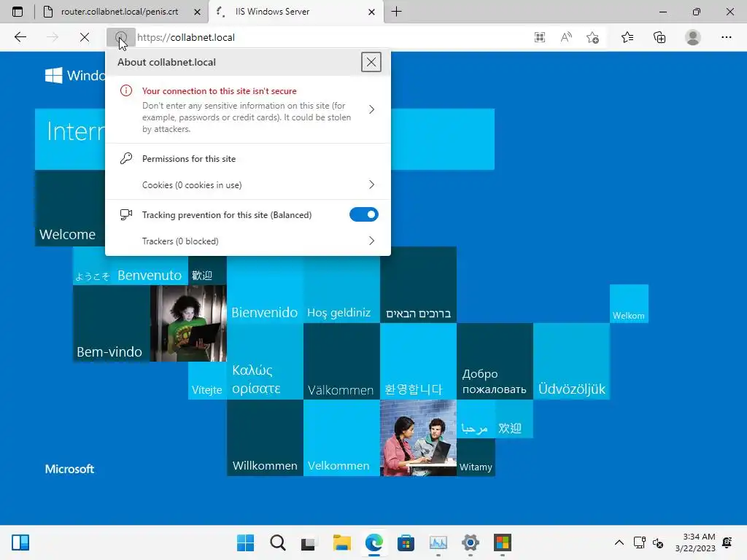Screen dimensions: 747x560
Task: Open Settings gear on the taskbar
Action: click(471, 542)
